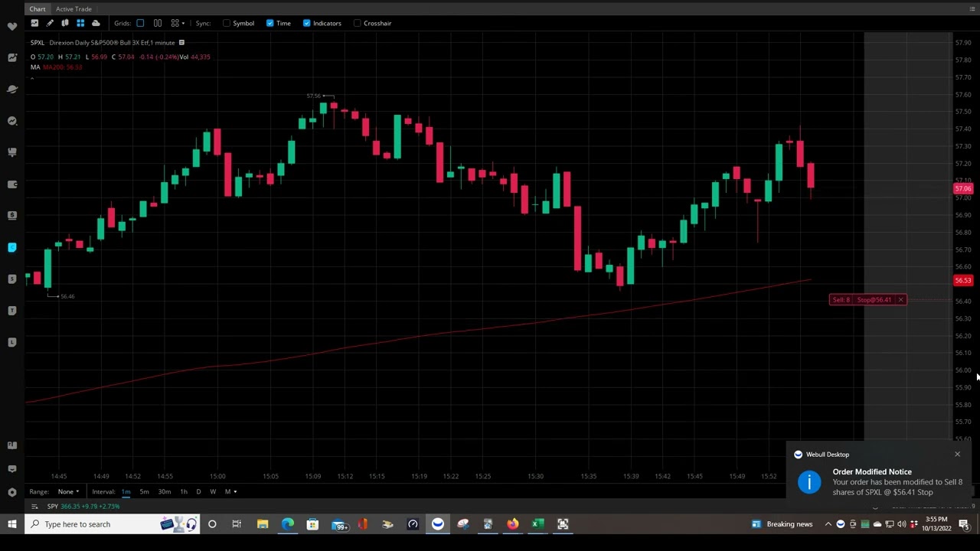Dismiss the Webull Desktop notification
Viewport: 980px width, 551px height.
pyautogui.click(x=957, y=454)
